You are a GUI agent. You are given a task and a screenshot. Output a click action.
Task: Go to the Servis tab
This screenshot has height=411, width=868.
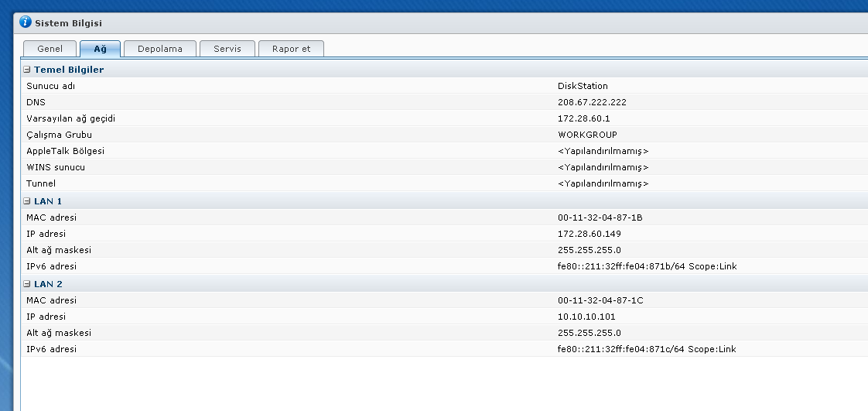[x=227, y=49]
